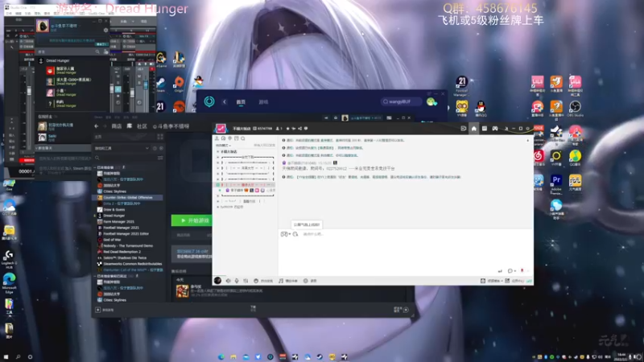The image size is (644, 362).
Task: Click the ready-to-play filter icon in Steam library
Action: (161, 148)
